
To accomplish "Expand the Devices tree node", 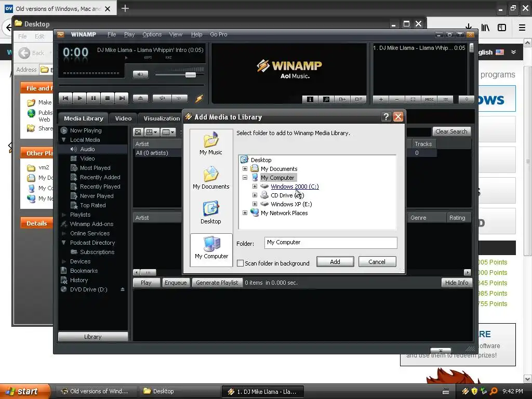I will pyautogui.click(x=63, y=262).
